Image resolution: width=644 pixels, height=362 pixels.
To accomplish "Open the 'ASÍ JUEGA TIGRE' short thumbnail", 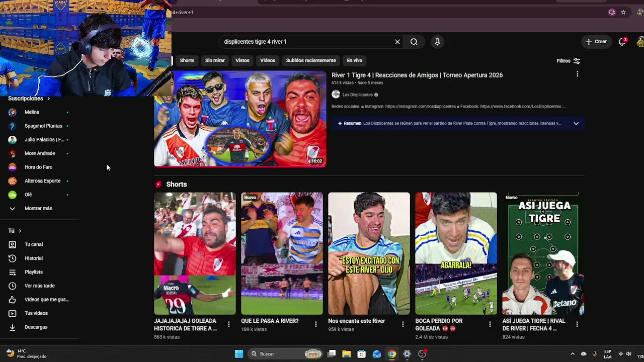I will pos(543,253).
